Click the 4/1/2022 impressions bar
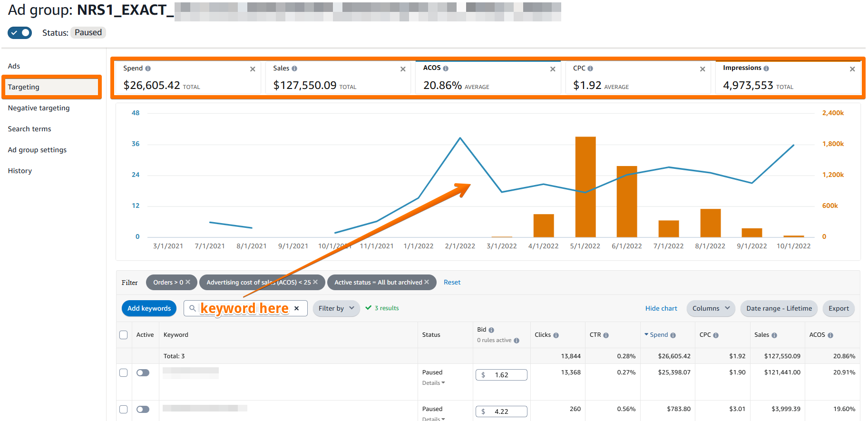Screen dimensions: 868x421 pyautogui.click(x=544, y=225)
